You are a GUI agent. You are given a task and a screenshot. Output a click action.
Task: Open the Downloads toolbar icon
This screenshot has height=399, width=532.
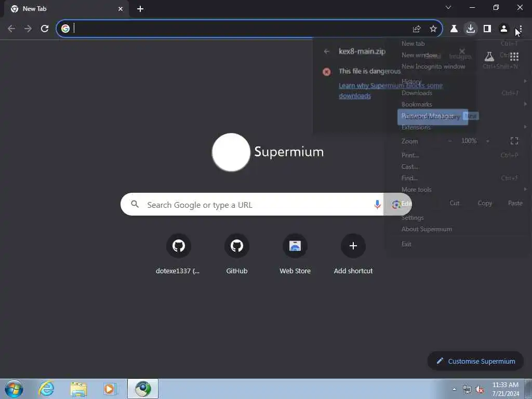point(471,29)
